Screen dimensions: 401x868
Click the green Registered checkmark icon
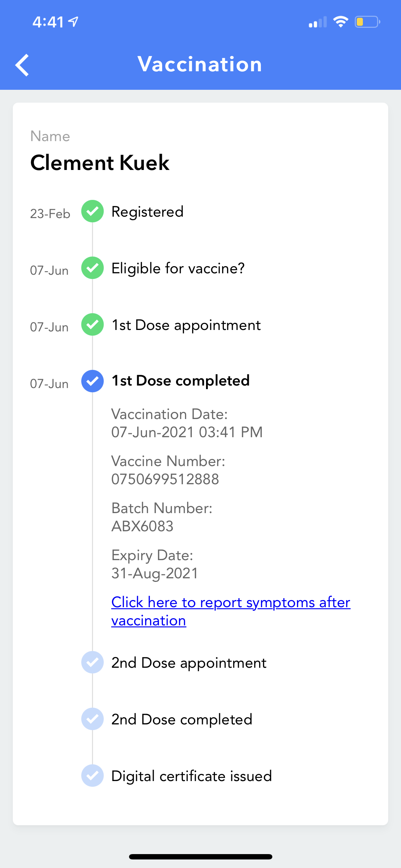(92, 211)
